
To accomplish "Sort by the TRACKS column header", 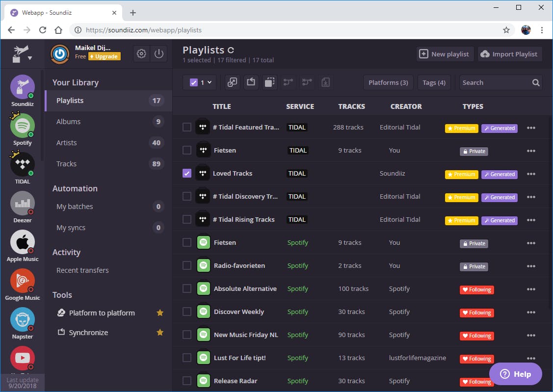I will point(351,106).
